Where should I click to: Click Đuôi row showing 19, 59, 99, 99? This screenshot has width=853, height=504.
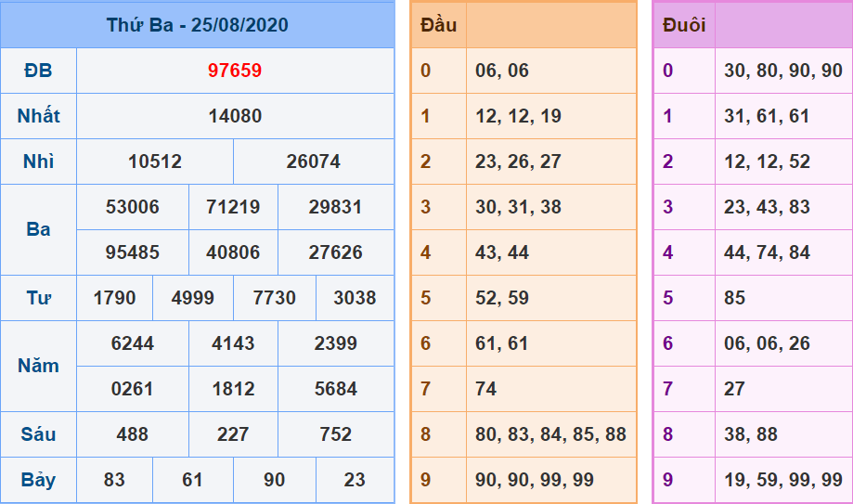(x=782, y=480)
